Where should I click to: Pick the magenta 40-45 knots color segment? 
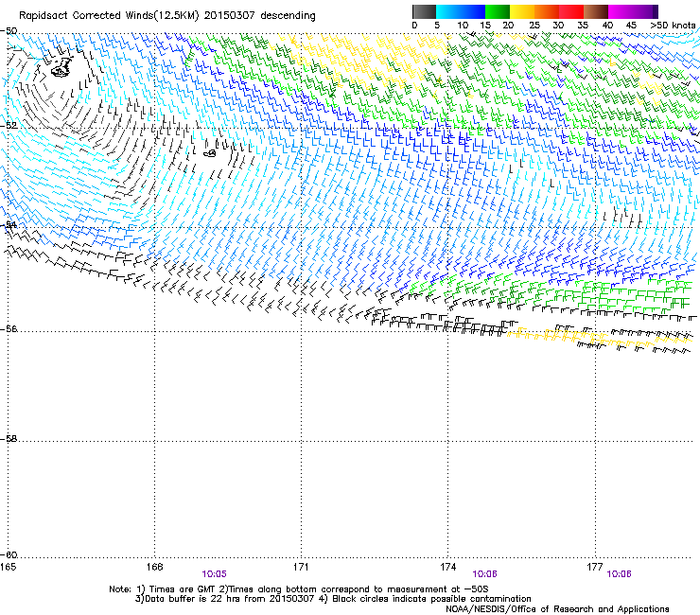(x=621, y=11)
